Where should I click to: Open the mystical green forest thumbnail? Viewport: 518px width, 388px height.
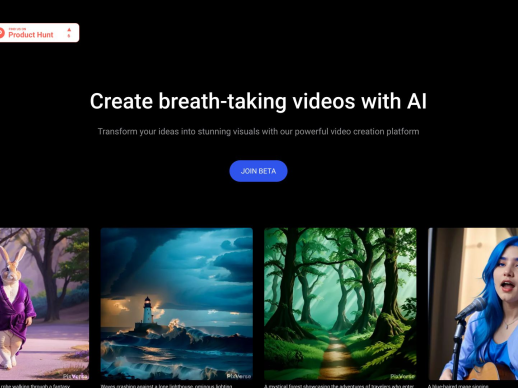pyautogui.click(x=340, y=304)
